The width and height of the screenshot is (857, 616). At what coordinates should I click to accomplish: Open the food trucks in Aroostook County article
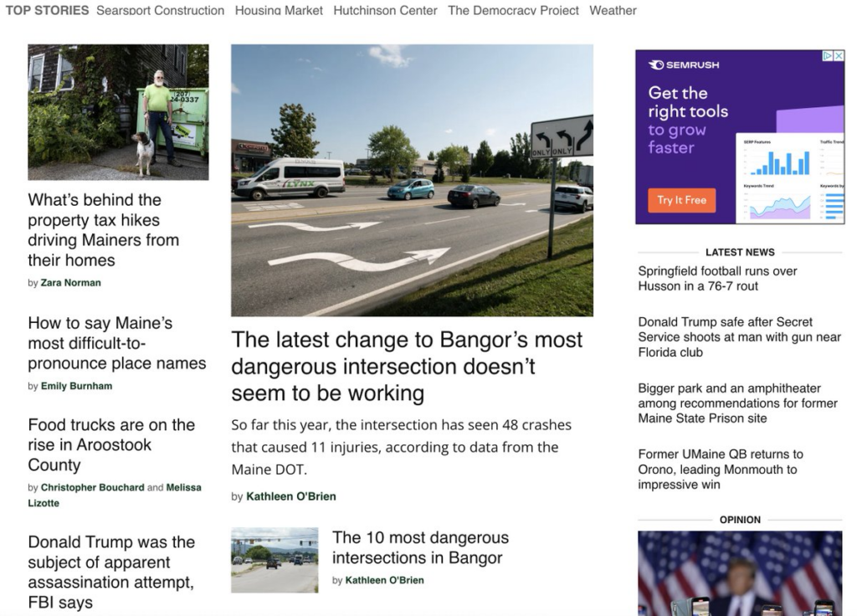(111, 444)
